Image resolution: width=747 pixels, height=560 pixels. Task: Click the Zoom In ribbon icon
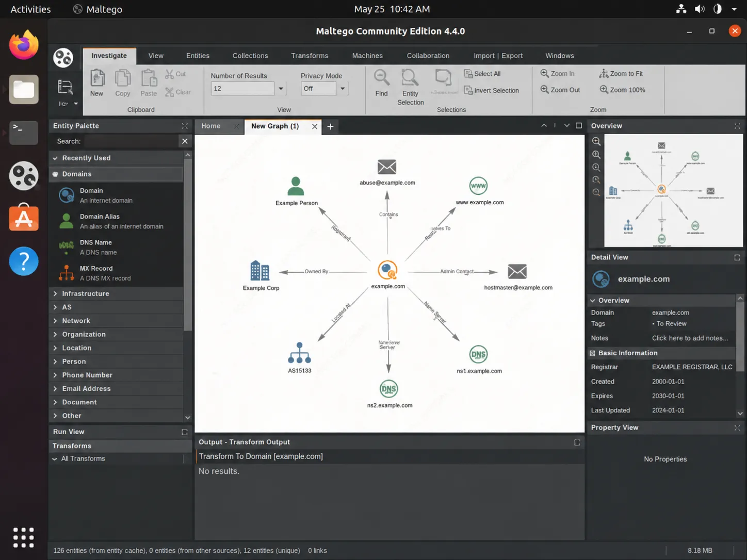(x=544, y=73)
